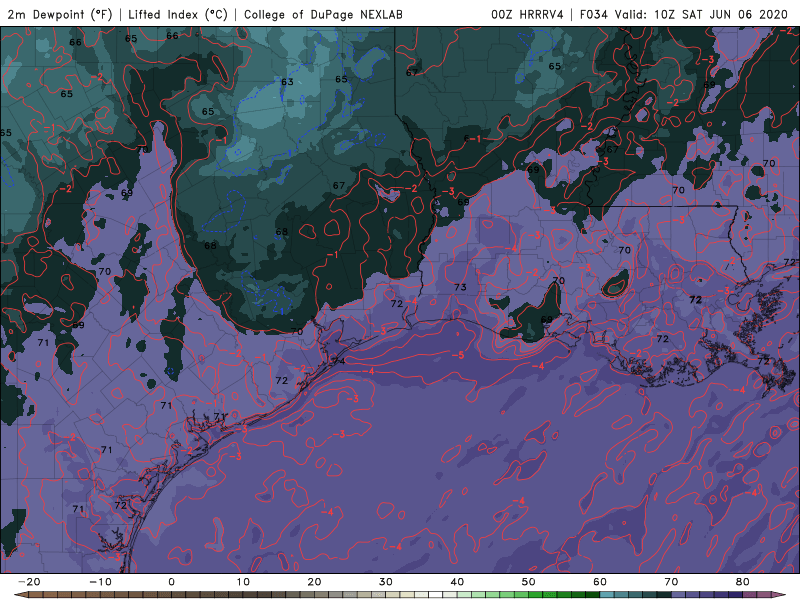
Task: Click the "F034 Valid: 10Z SAT JUN 06 2020" text
Action: (x=684, y=15)
